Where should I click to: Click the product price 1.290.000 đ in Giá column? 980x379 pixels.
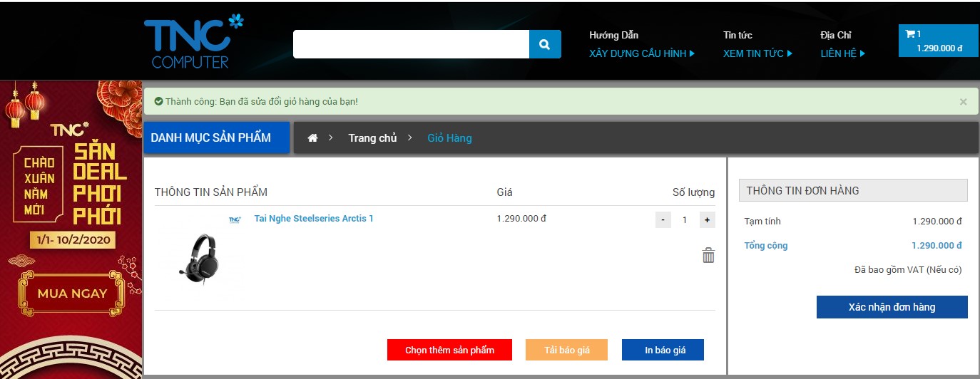pyautogui.click(x=521, y=219)
